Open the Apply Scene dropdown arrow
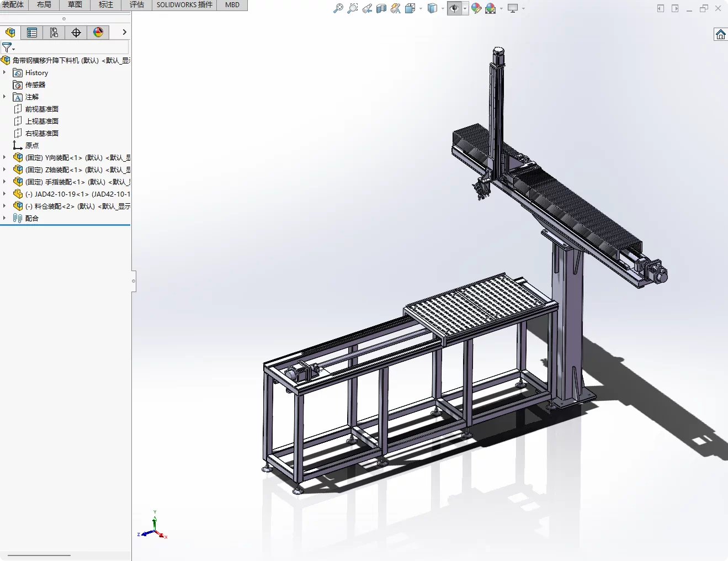 (501, 8)
